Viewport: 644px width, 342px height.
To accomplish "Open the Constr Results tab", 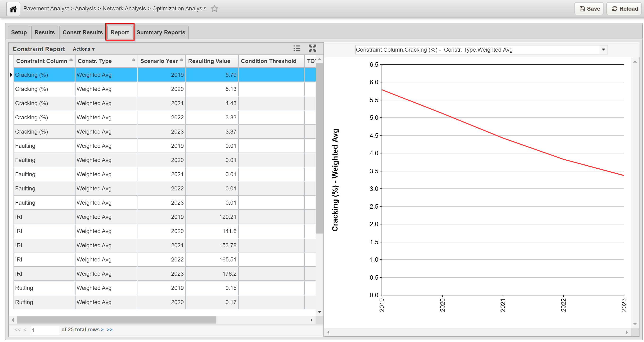I will coord(82,32).
